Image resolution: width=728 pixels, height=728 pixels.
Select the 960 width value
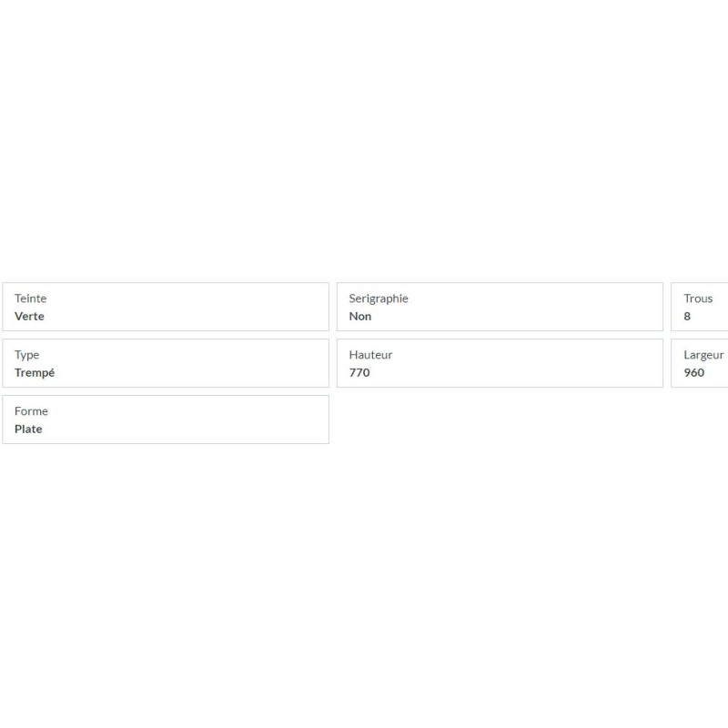(693, 372)
